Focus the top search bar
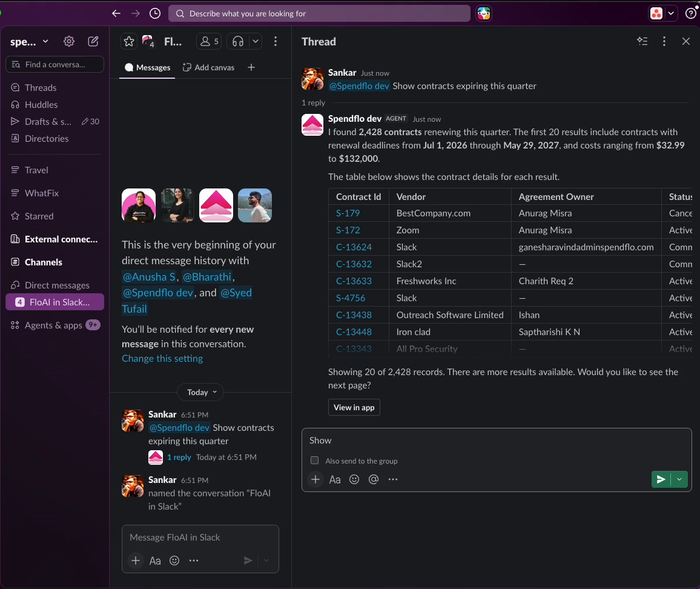 click(319, 13)
